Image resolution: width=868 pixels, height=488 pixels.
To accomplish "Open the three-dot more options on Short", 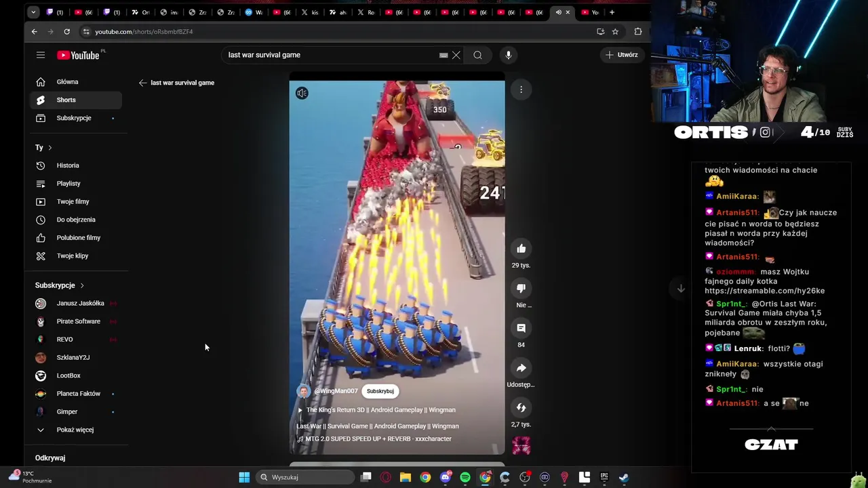I will click(521, 89).
